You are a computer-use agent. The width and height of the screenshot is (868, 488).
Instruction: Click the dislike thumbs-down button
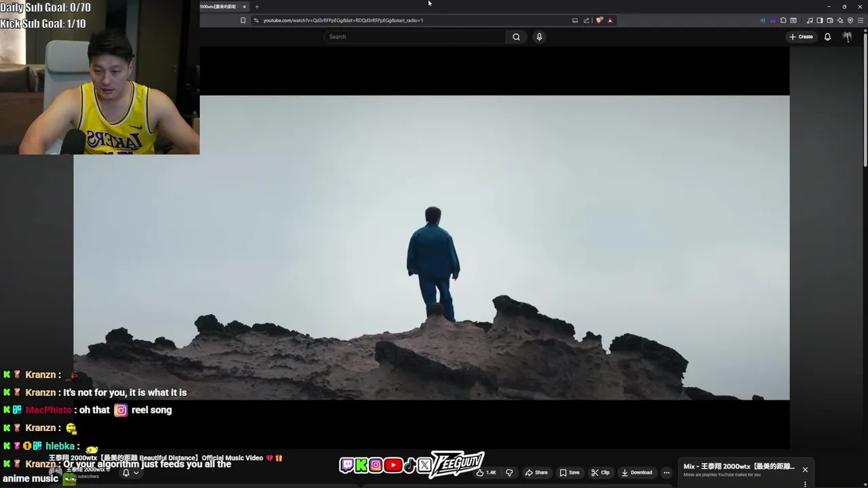[509, 472]
